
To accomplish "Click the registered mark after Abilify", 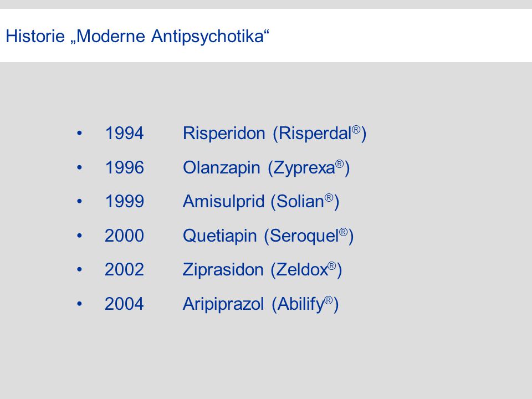I will [329, 300].
